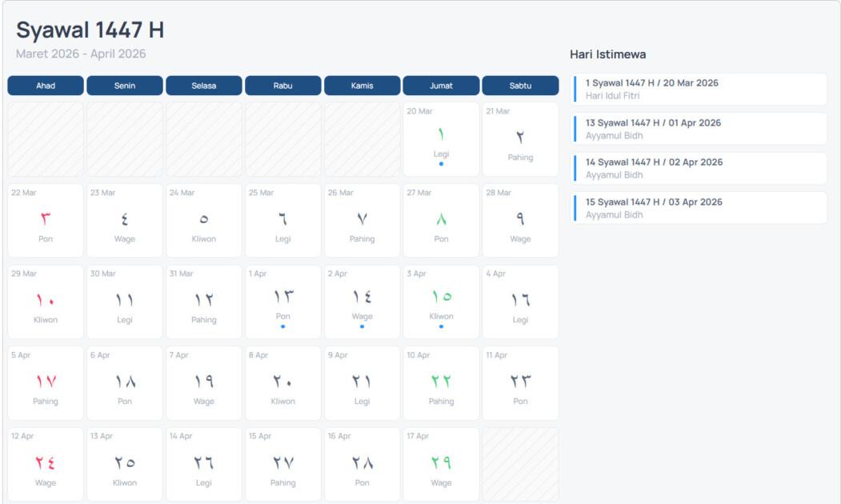Click the blue event dot on 20 Mar
The image size is (841, 504).
441,164
